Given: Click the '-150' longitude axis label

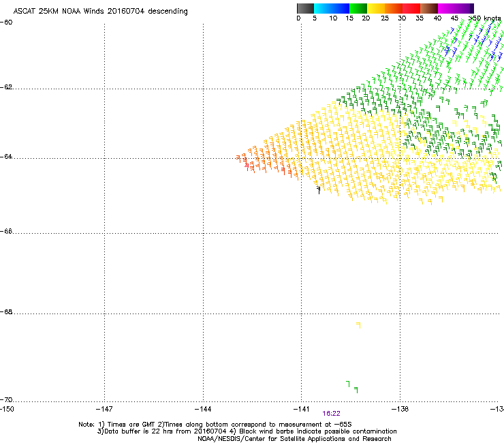Looking at the screenshot, I should 7,409.
